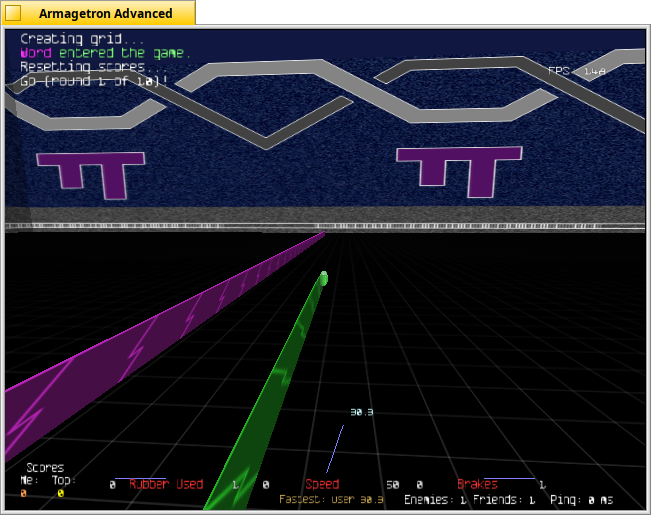Click the yellow Top score value
Screen dimensions: 651x515
(61, 493)
